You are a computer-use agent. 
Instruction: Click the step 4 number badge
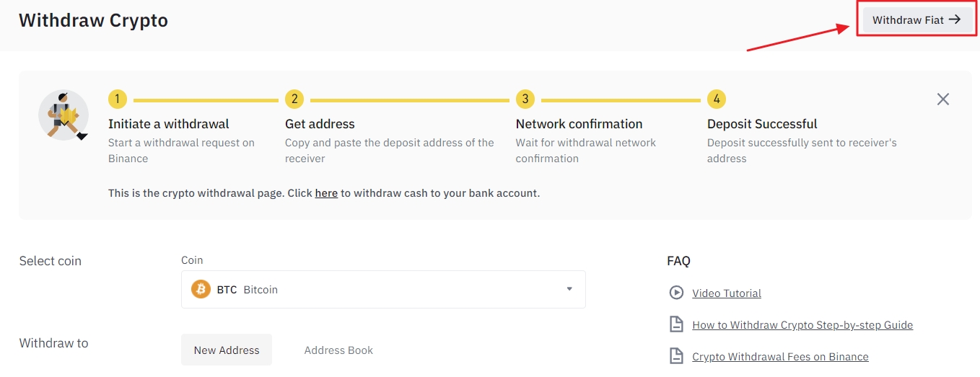tap(716, 99)
